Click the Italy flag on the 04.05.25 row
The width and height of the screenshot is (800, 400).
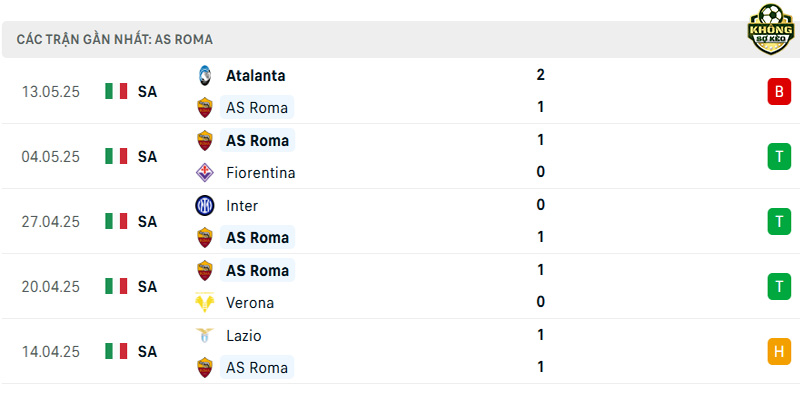[x=116, y=156]
